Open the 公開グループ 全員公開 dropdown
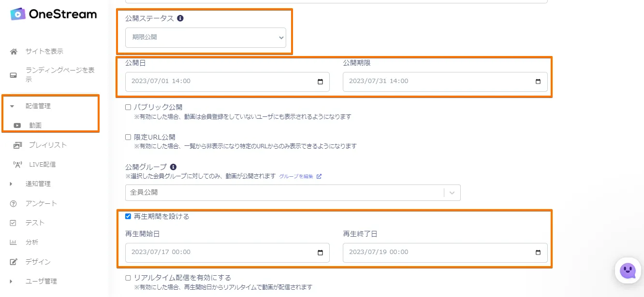Image resolution: width=644 pixels, height=297 pixels. tap(293, 192)
